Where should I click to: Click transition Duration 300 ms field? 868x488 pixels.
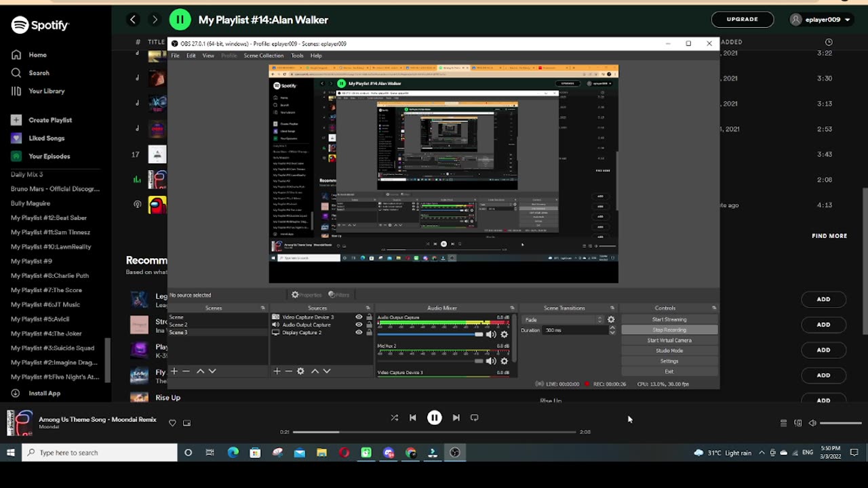tap(575, 330)
